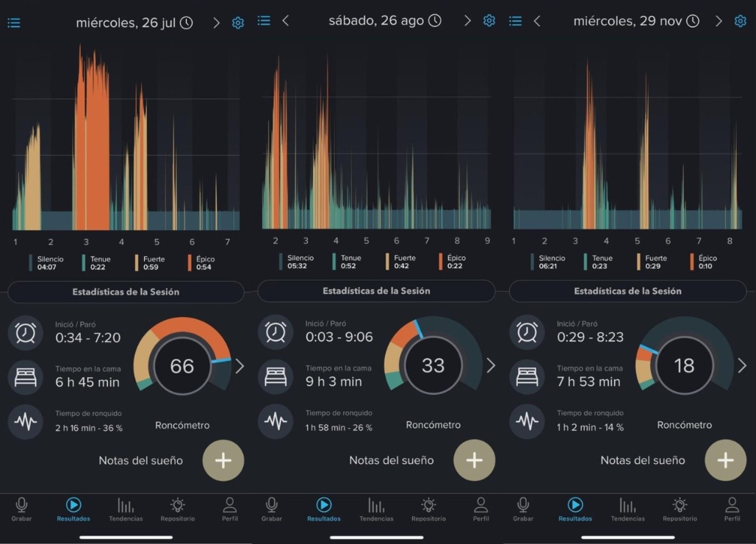Tap the bed icon beside 7 h 53 min
The width and height of the screenshot is (756, 544).
[527, 376]
